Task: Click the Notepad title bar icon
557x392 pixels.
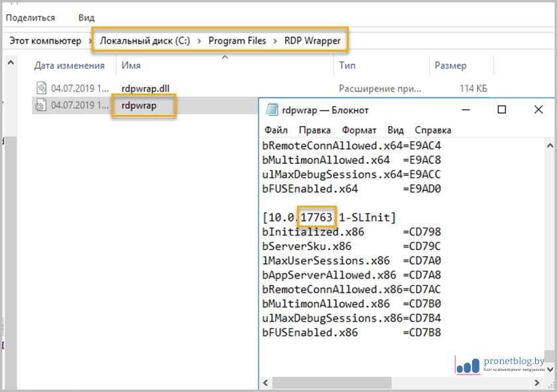Action: (272, 110)
